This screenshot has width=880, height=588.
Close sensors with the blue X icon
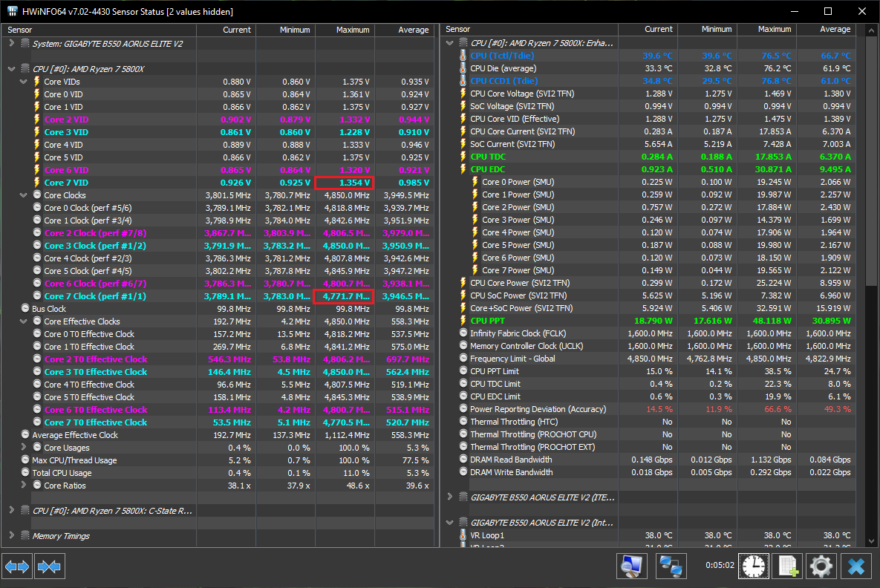(856, 566)
